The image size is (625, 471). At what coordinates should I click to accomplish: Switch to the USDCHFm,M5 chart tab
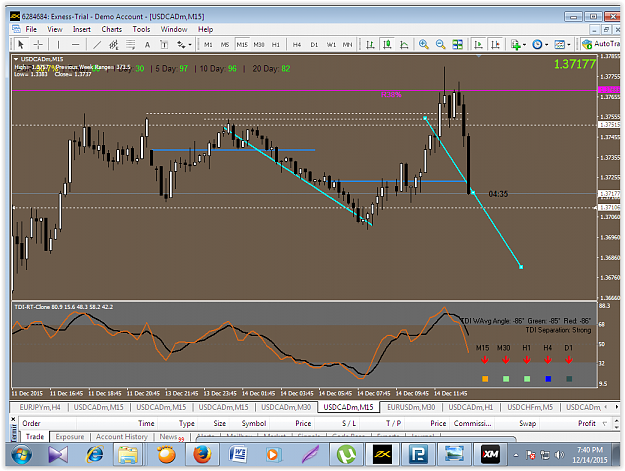(x=530, y=407)
